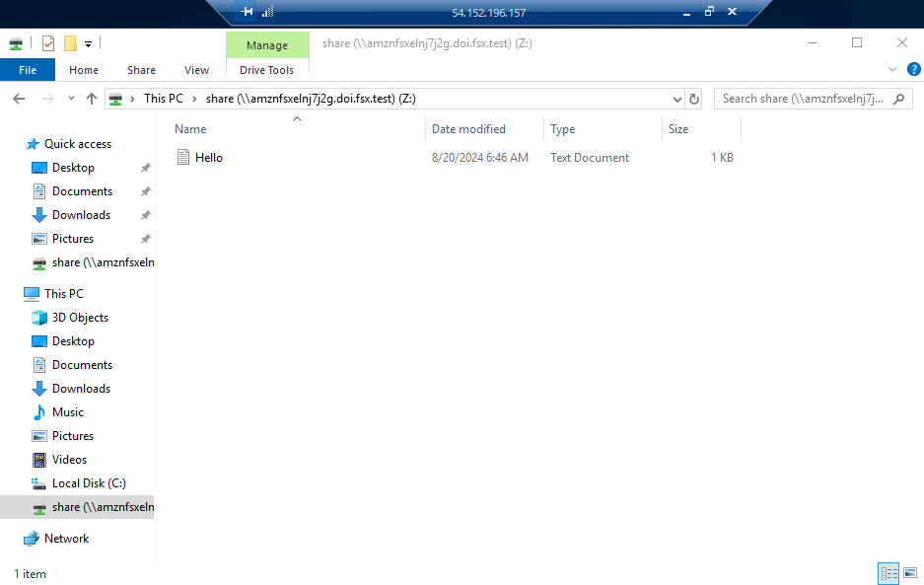This screenshot has height=585, width=924.
Task: Click the pin icon beside Quick access Desktop
Action: click(x=146, y=168)
